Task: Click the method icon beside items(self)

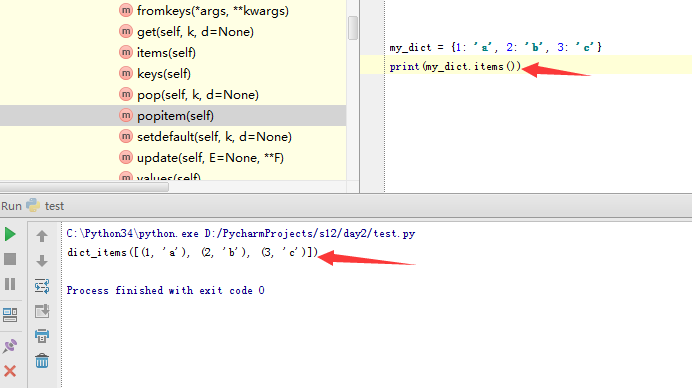Action: pos(126,52)
